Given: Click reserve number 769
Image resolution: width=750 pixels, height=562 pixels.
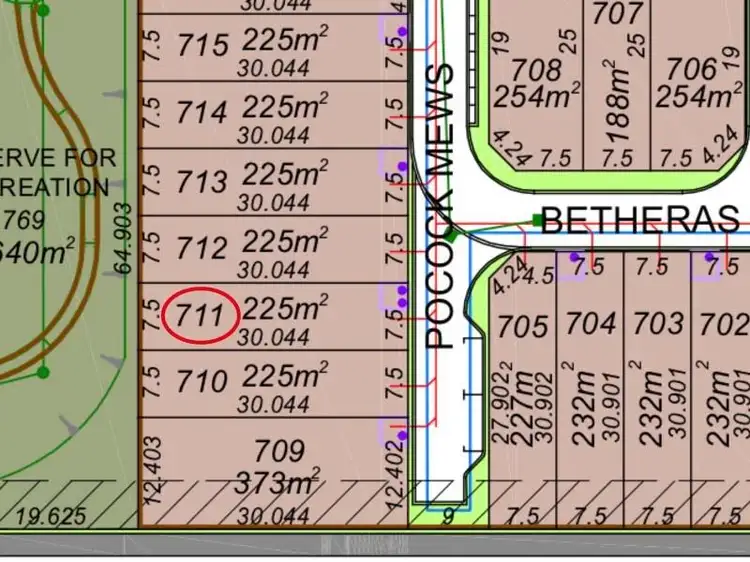Looking at the screenshot, I should tap(24, 220).
